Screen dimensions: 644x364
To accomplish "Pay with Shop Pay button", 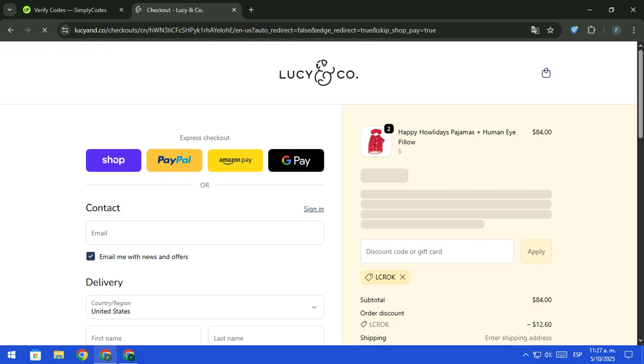I will pos(113,160).
